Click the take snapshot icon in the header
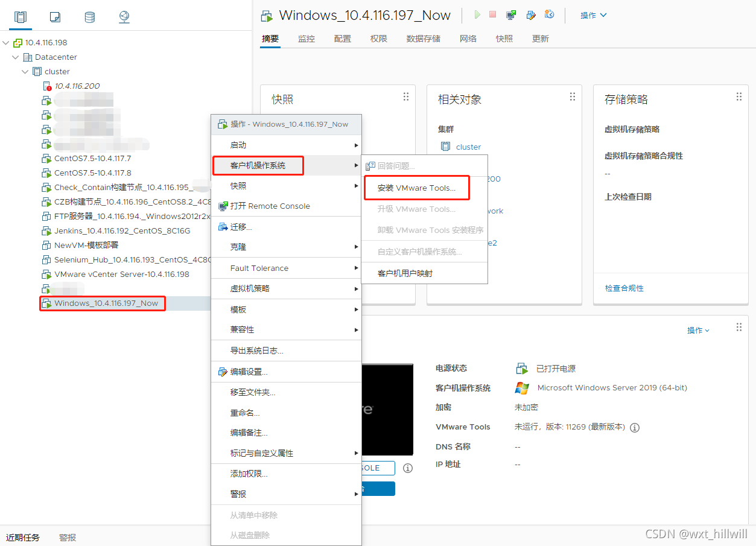This screenshot has height=546, width=756. (550, 14)
